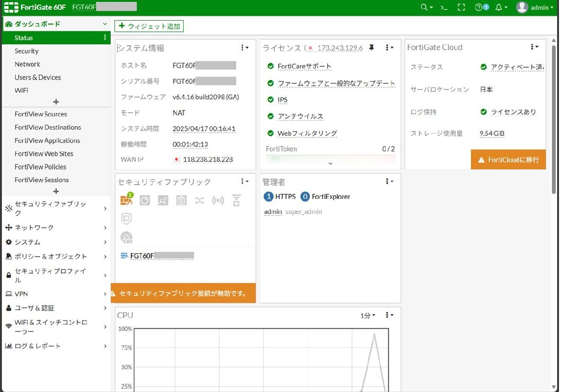Viewport: 568px width, 392px height.
Task: Click the fullscreen toggle icon
Action: point(461,8)
